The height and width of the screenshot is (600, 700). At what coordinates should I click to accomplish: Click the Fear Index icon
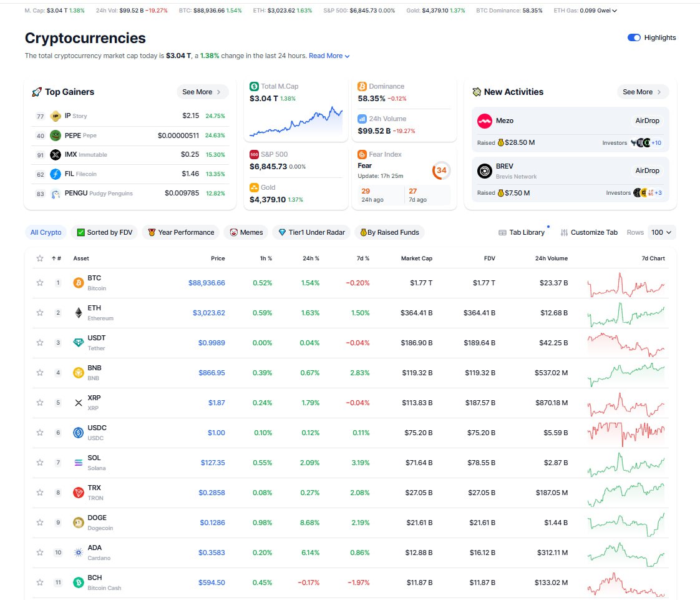(362, 154)
